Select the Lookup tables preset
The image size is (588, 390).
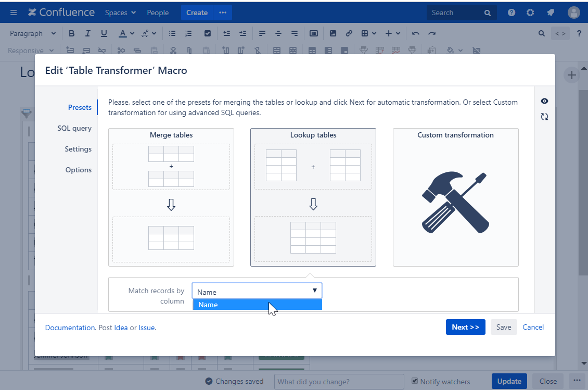point(313,197)
